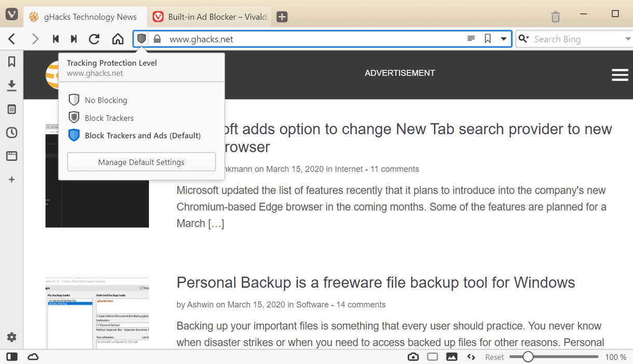
Task: Expand the search engine dropdown arrow
Action: (x=627, y=39)
